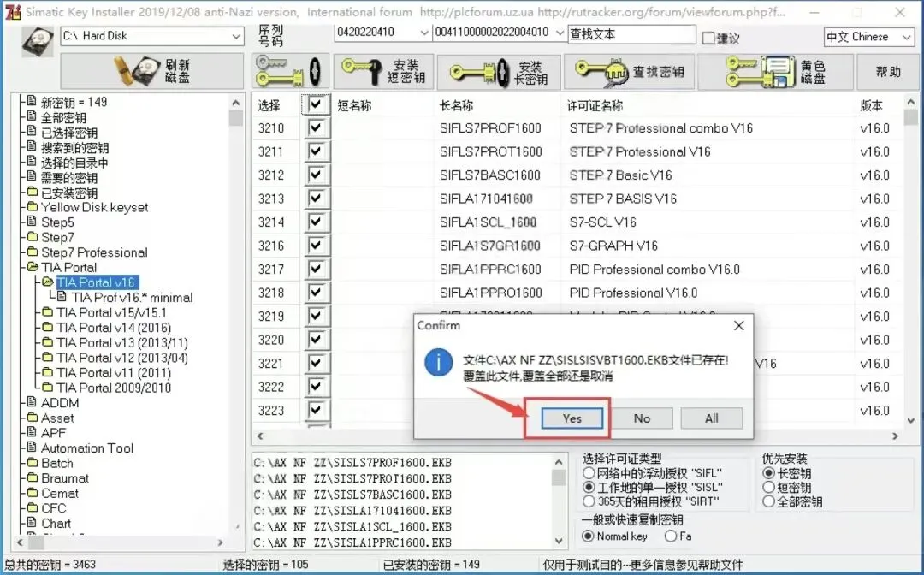Image resolution: width=924 pixels, height=575 pixels.
Task: Select the 新密钥 = 149 tree item
Action: click(x=74, y=102)
